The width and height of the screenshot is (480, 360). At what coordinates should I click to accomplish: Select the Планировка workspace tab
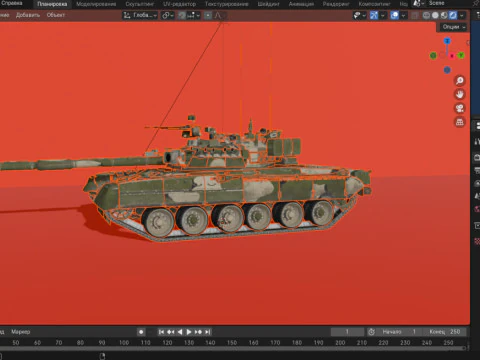point(52,4)
